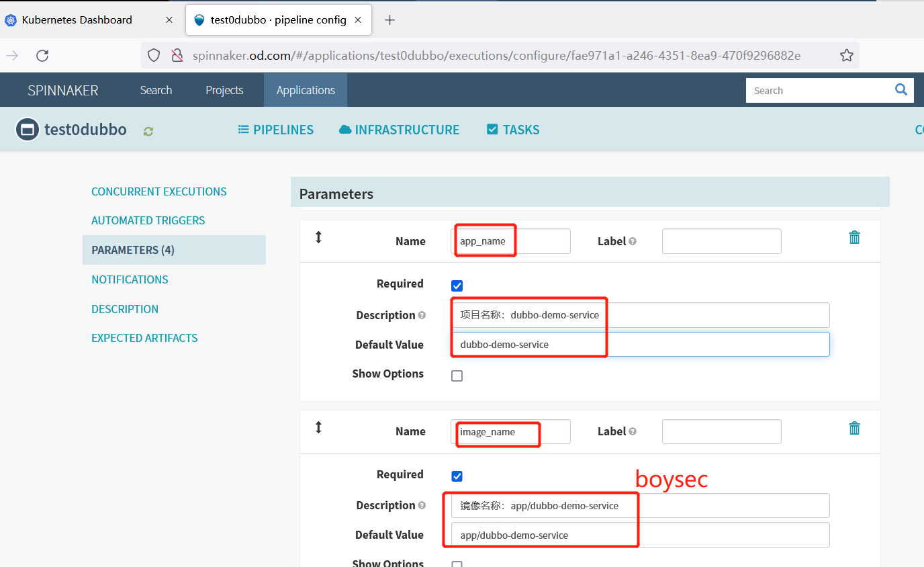Open the Applications menu item

click(306, 90)
